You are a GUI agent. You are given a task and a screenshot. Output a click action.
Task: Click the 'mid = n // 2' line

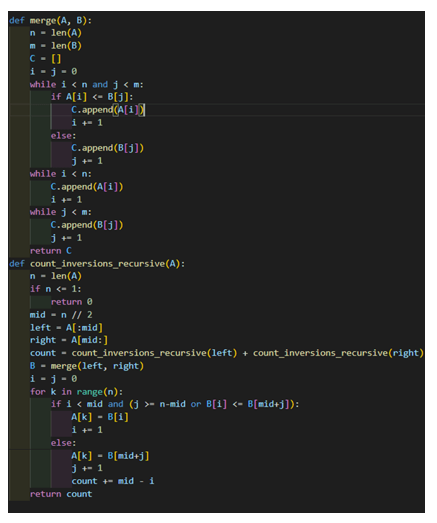(x=61, y=315)
